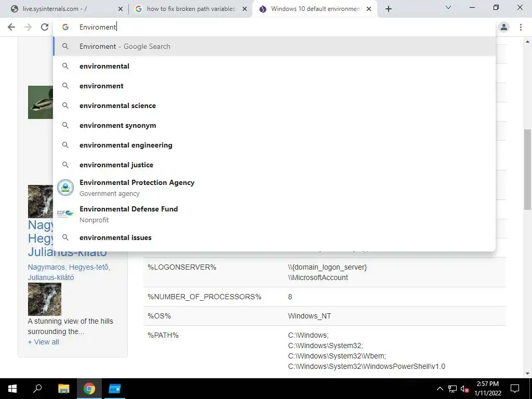532x399 pixels.
Task: Choose 'environmental justice' suggestion
Action: click(274, 165)
